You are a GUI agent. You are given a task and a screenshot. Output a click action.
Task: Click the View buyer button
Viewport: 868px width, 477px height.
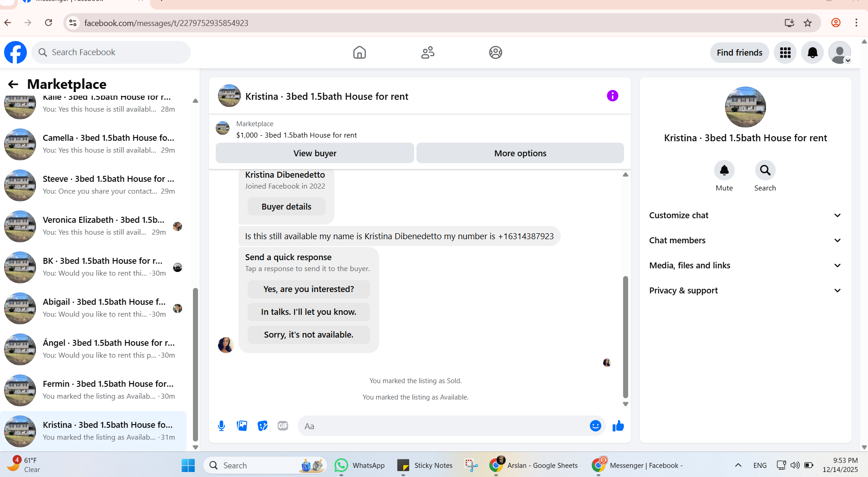(x=315, y=153)
